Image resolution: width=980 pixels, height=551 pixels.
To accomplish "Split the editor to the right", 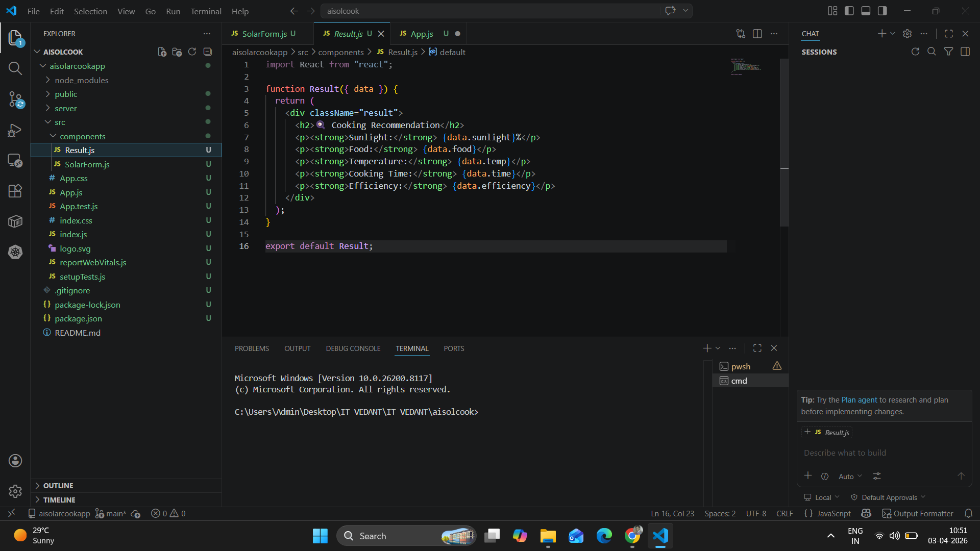I will [757, 34].
